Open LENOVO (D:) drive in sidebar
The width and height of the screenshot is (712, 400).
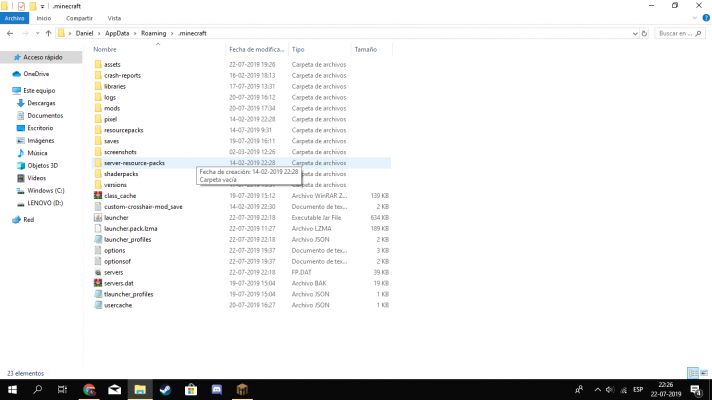click(45, 203)
